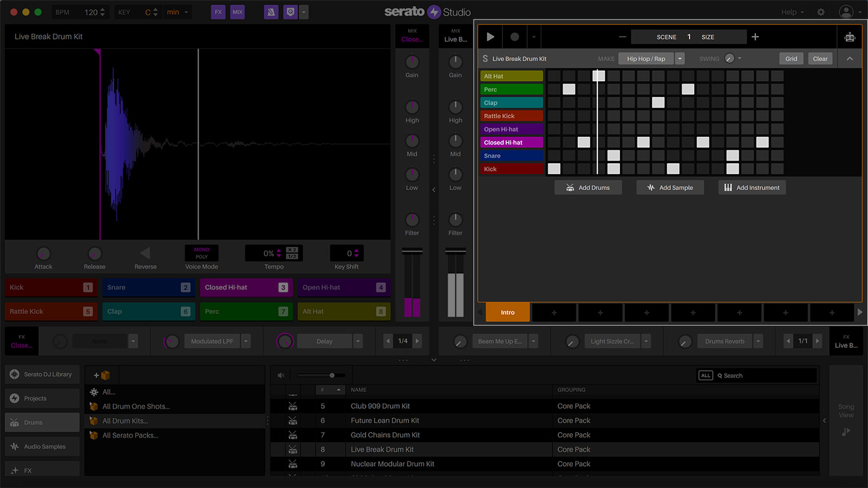868x488 pixels.
Task: Toggle the active Clap step
Action: tap(658, 102)
